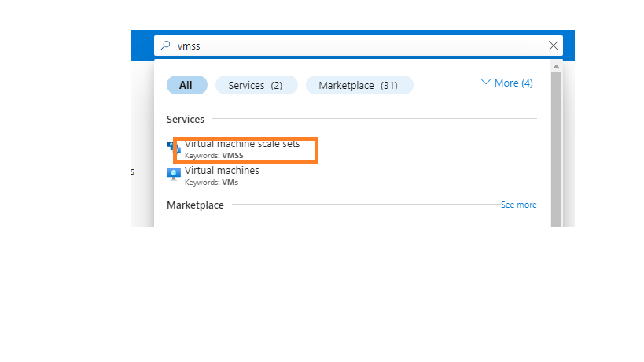Clear the search box with X

(x=554, y=46)
